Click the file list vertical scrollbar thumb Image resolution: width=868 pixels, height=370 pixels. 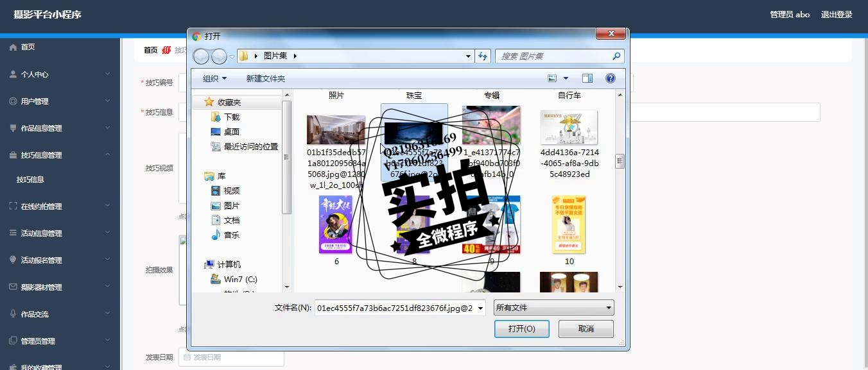coord(620,161)
